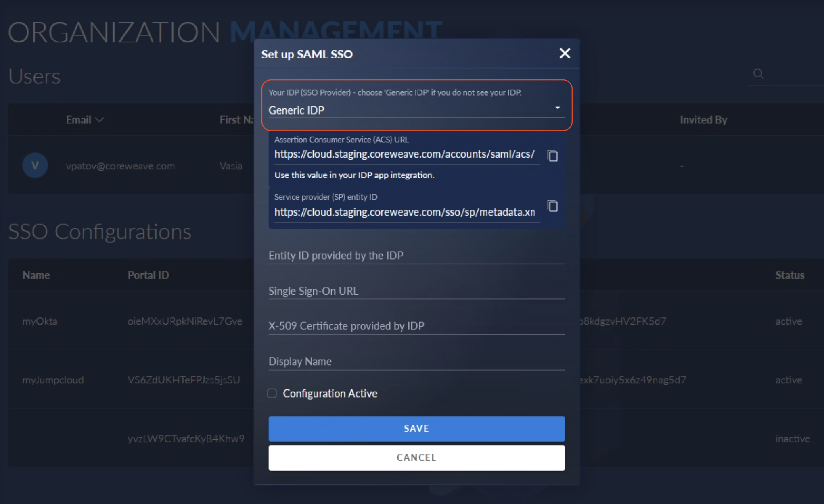Click the Vasia first name cell
The image size is (824, 504).
(x=231, y=166)
